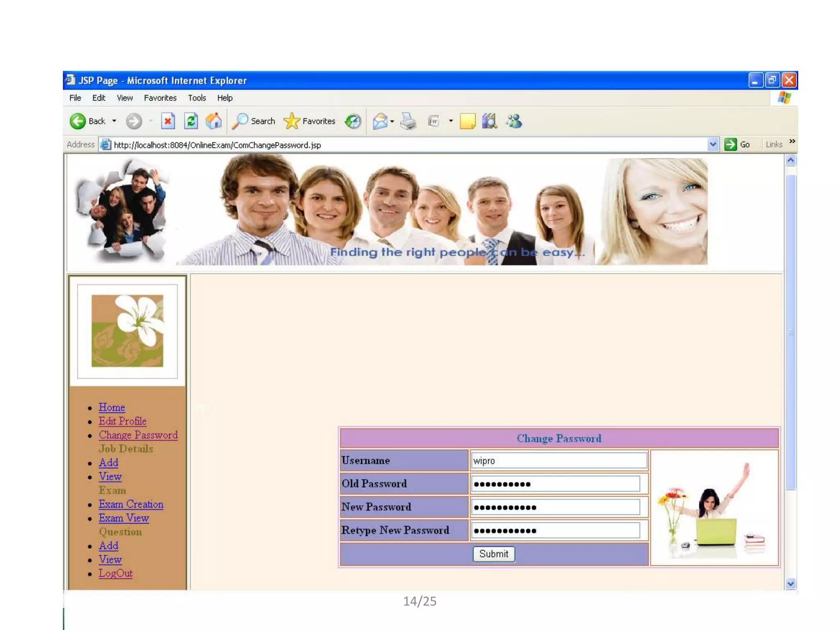The width and height of the screenshot is (840, 630).
Task: Expand the address bar URL dropdown
Action: pyautogui.click(x=713, y=145)
